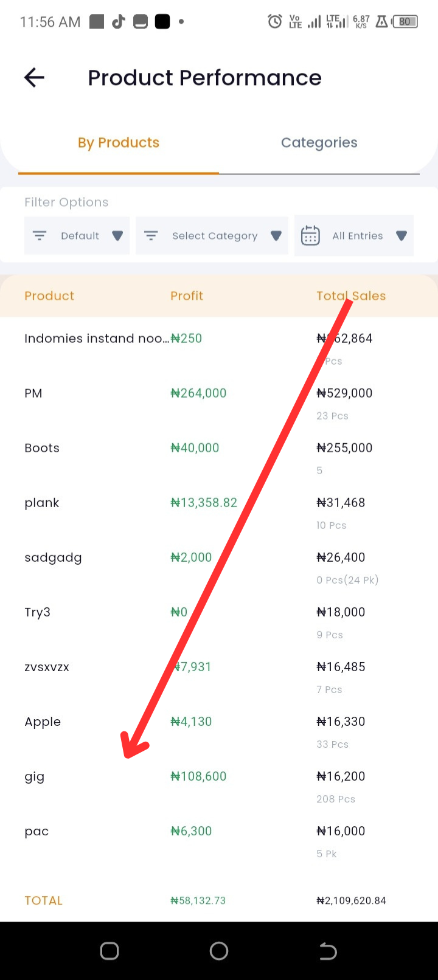The height and width of the screenshot is (980, 438).
Task: Click the Product column header
Action: point(49,296)
